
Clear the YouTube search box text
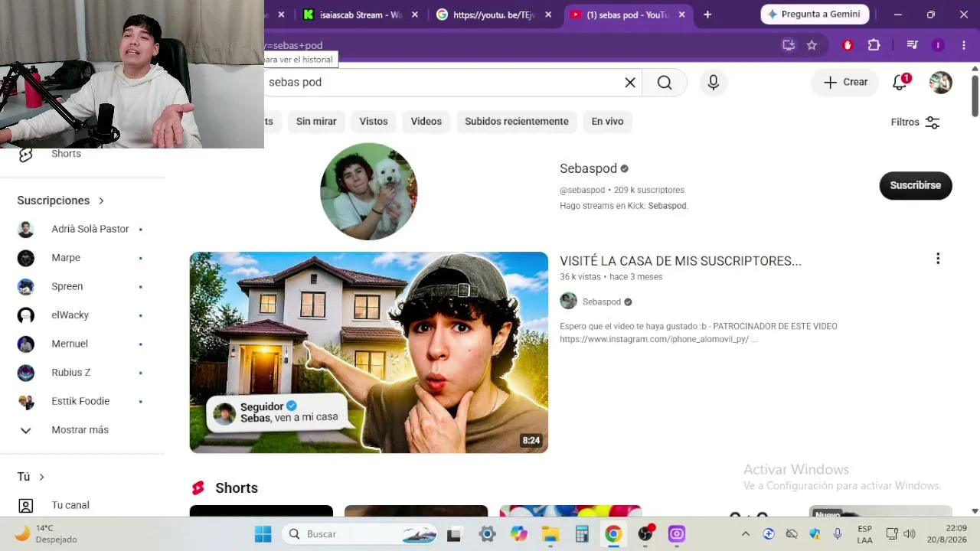tap(630, 83)
